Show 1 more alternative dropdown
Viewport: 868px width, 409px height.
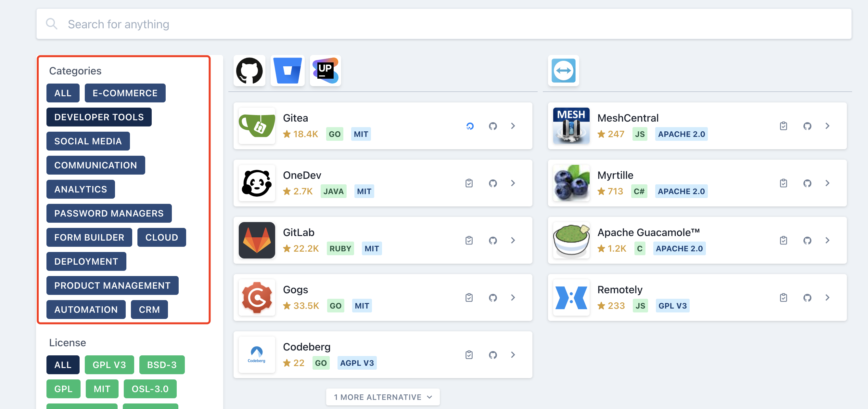click(x=383, y=397)
